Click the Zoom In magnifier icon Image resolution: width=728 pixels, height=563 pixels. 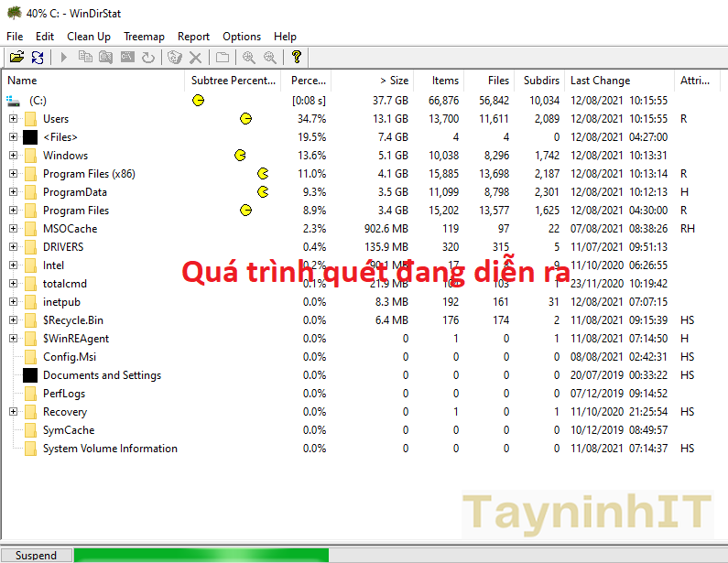(x=248, y=58)
